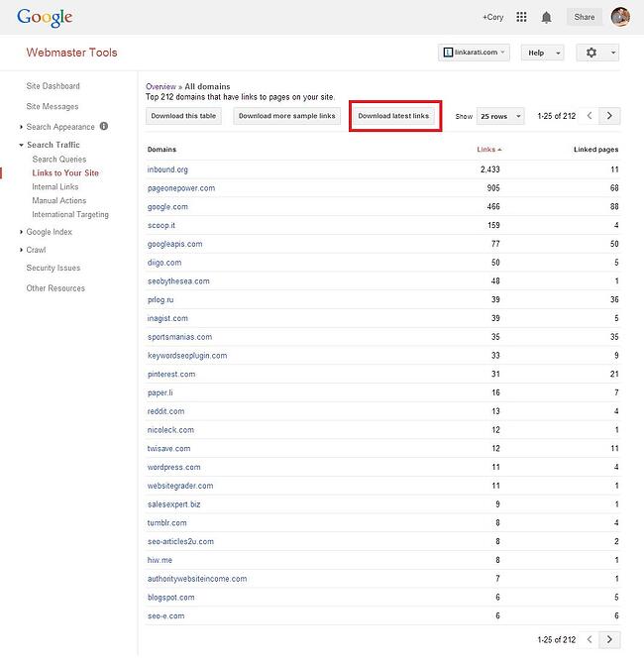Screen dimensions: 644x666
Task: Open the nicoleck.com domain link
Action: click(170, 430)
